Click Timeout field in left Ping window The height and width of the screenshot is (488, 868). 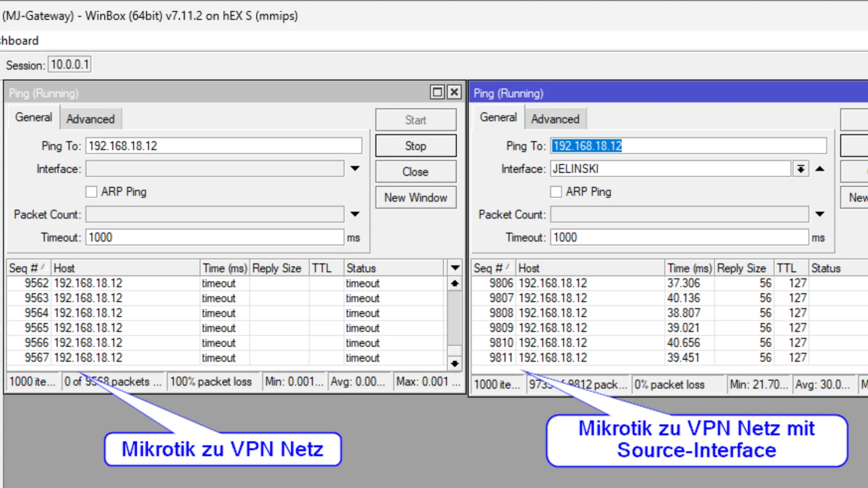pos(215,237)
